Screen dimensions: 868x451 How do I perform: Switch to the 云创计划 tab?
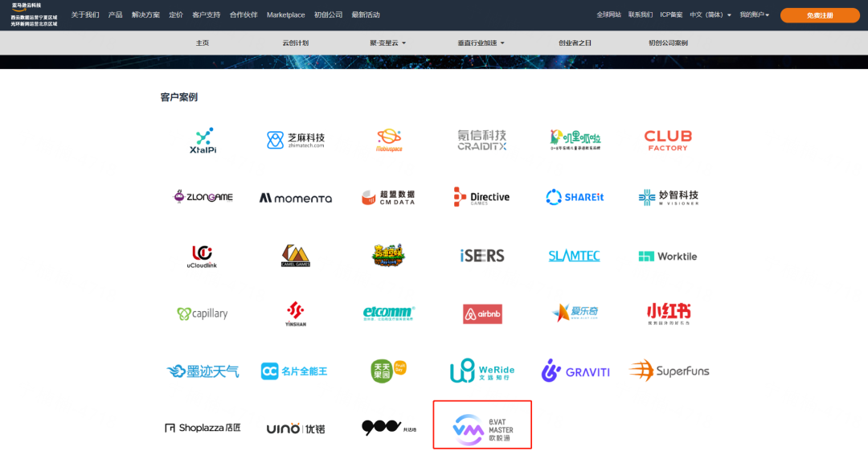pyautogui.click(x=296, y=43)
